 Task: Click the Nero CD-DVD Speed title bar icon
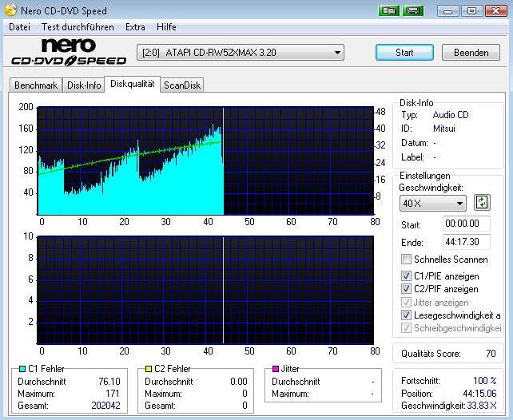coord(10,11)
